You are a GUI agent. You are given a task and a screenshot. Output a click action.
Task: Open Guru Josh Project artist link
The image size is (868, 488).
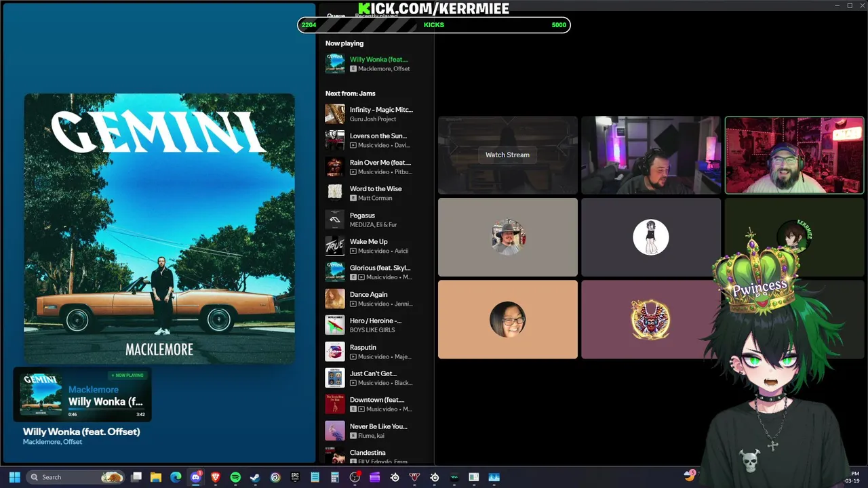tap(373, 119)
